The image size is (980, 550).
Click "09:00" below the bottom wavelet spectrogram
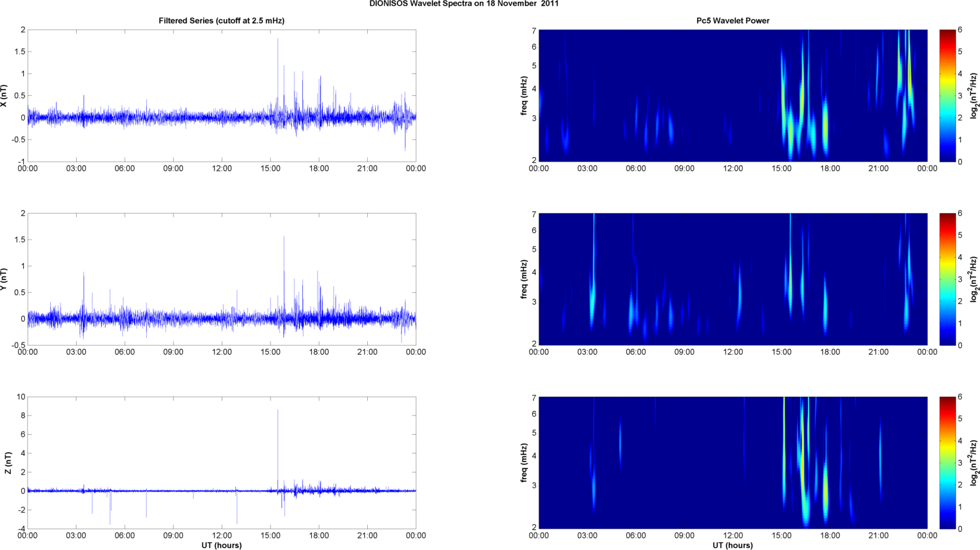click(684, 535)
